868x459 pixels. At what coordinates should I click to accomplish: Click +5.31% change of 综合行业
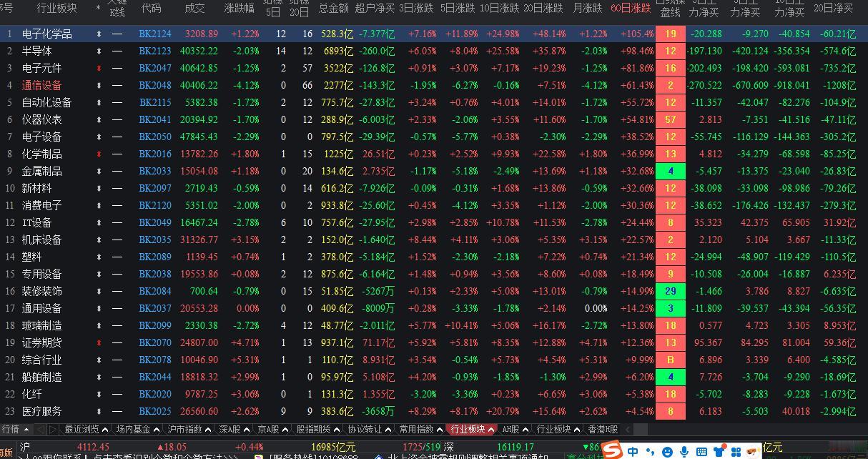(x=245, y=360)
